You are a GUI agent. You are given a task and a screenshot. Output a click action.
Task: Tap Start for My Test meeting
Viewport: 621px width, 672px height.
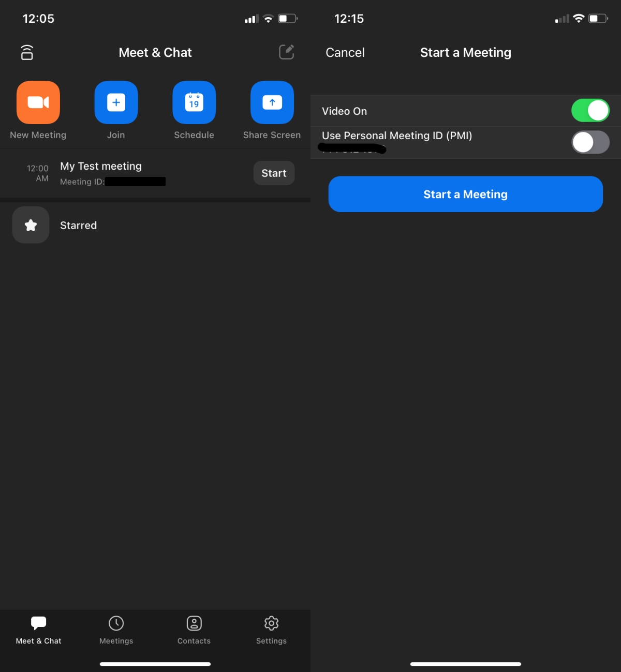click(274, 173)
